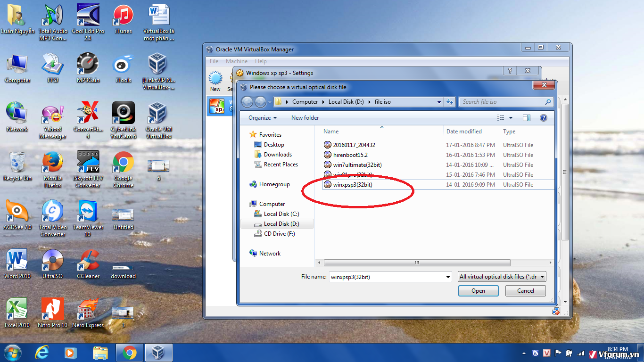This screenshot has height=362, width=644.
Task: Open the Help menu in VirtualBox Manager
Action: click(x=261, y=61)
